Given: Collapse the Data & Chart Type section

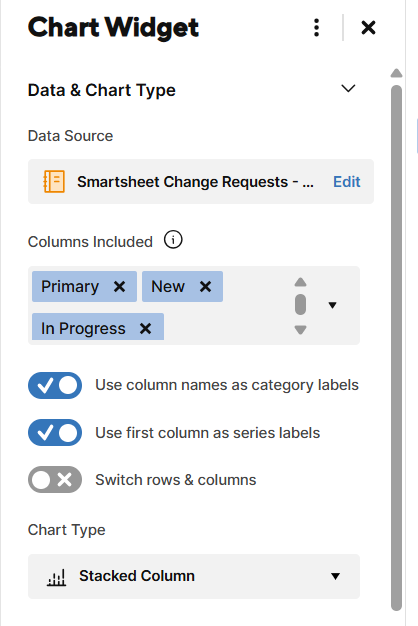Looking at the screenshot, I should (x=348, y=89).
